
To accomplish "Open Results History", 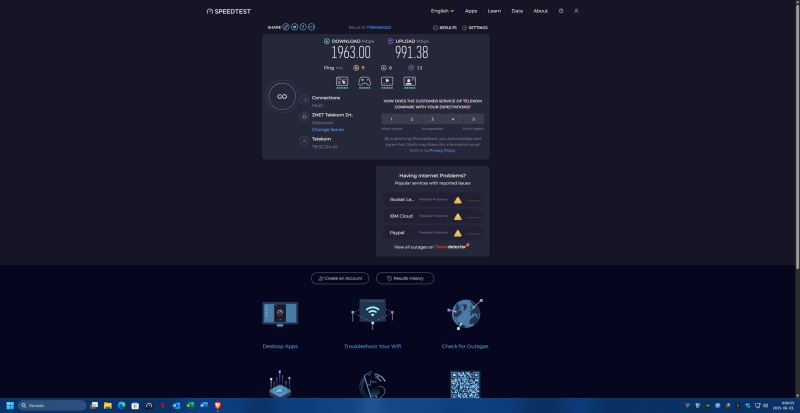I will point(405,278).
